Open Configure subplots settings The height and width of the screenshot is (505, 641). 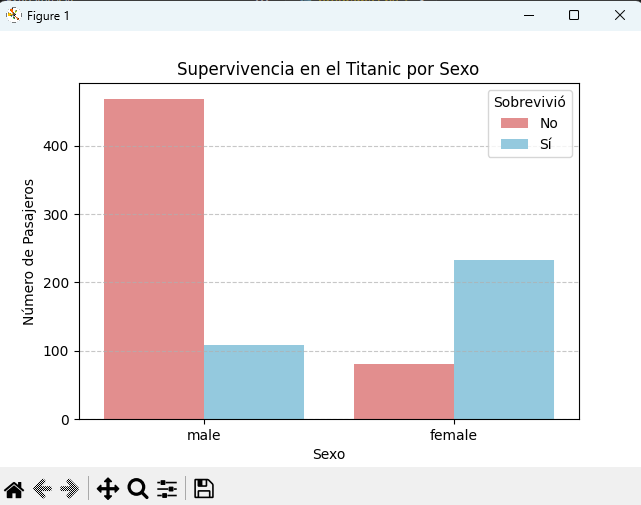click(167, 489)
